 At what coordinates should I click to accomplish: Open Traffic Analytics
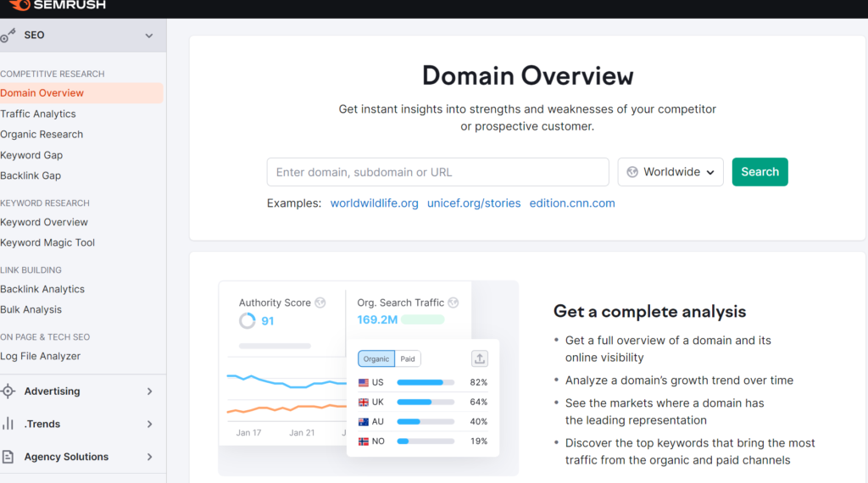click(38, 114)
